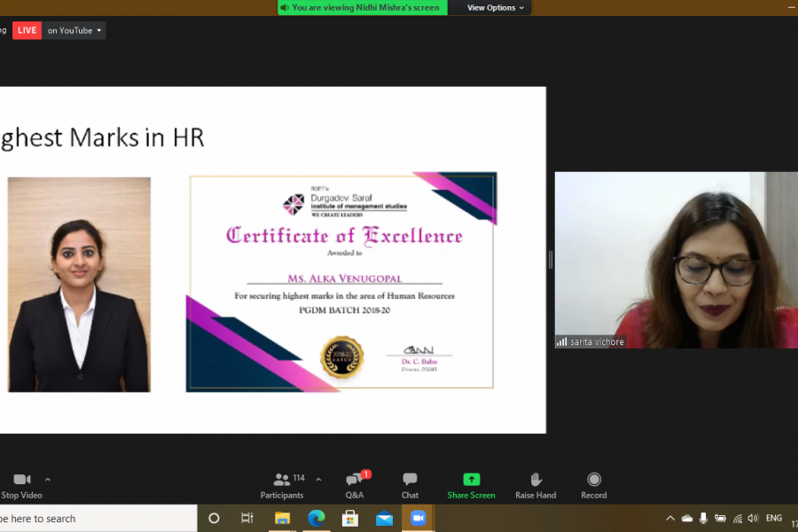Image resolution: width=798 pixels, height=532 pixels.
Task: Start recording with the Record button
Action: pos(594,486)
